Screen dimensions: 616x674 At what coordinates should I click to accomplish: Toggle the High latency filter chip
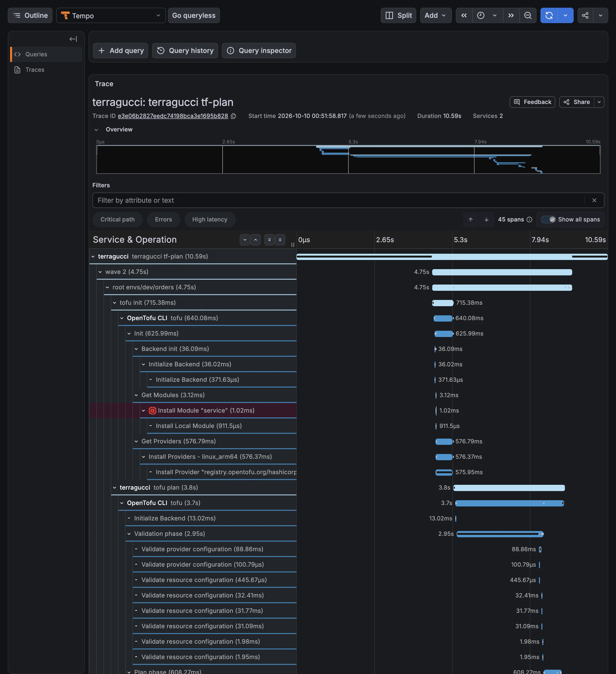tap(210, 219)
